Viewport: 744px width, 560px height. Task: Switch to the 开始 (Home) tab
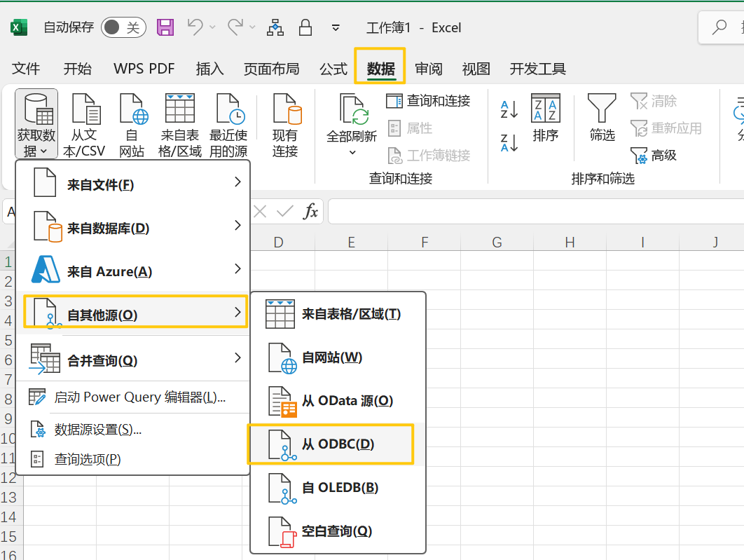77,69
